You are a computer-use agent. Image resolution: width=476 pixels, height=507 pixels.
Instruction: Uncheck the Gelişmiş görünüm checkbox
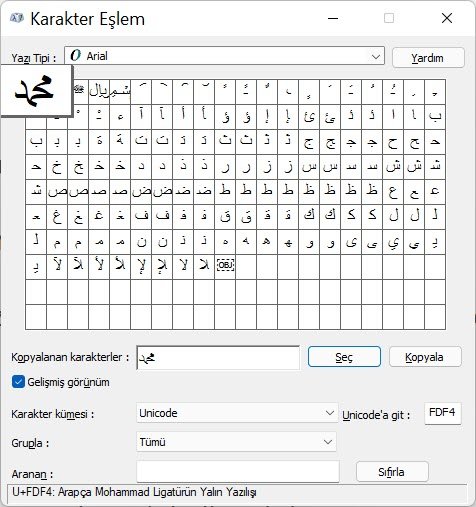click(x=18, y=382)
